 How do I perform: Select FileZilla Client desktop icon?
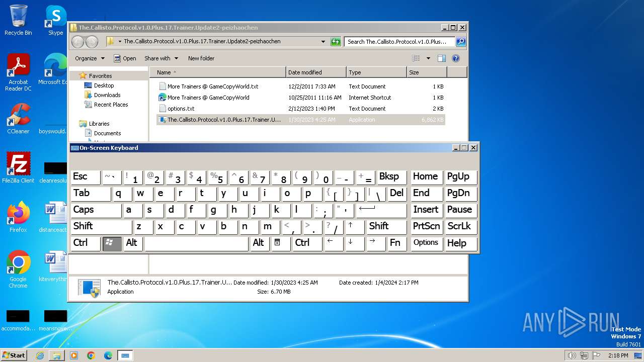18,167
